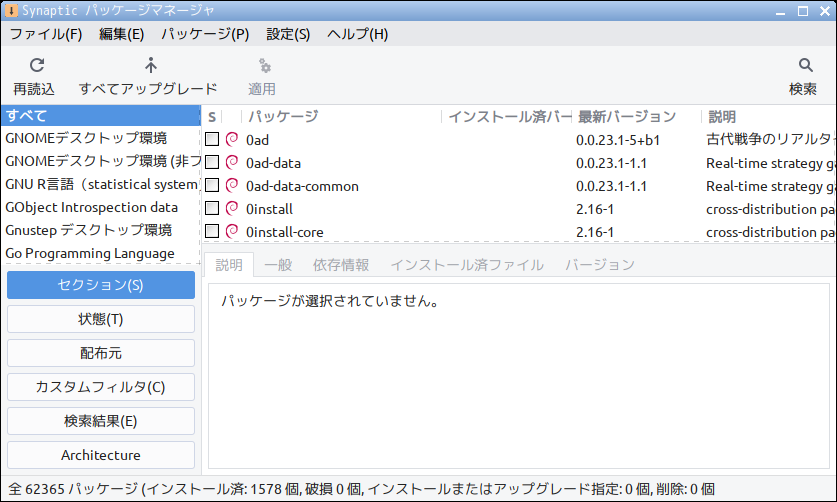This screenshot has height=502, width=837.
Task: Click the Debian swirl icon beside 0ad
Action: coord(232,139)
